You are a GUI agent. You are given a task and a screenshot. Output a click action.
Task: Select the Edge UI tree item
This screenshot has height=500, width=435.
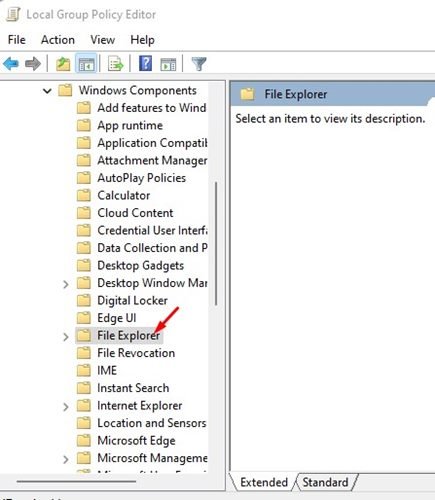click(x=117, y=318)
